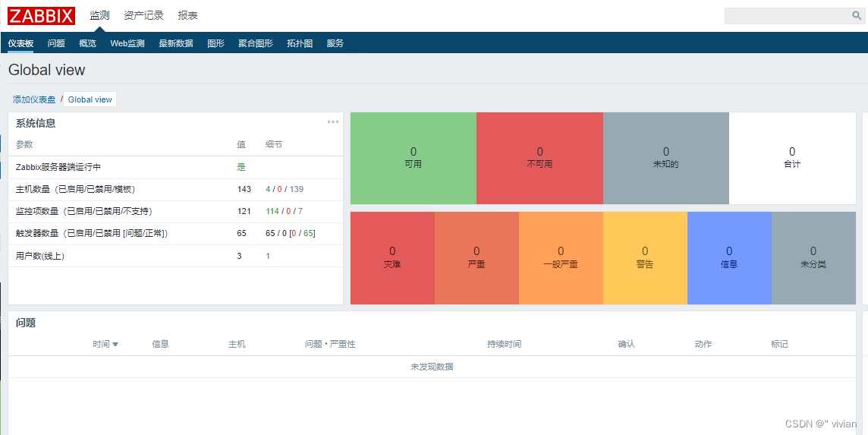
Task: Click the 用户数(线上) parameter row
Action: point(175,256)
